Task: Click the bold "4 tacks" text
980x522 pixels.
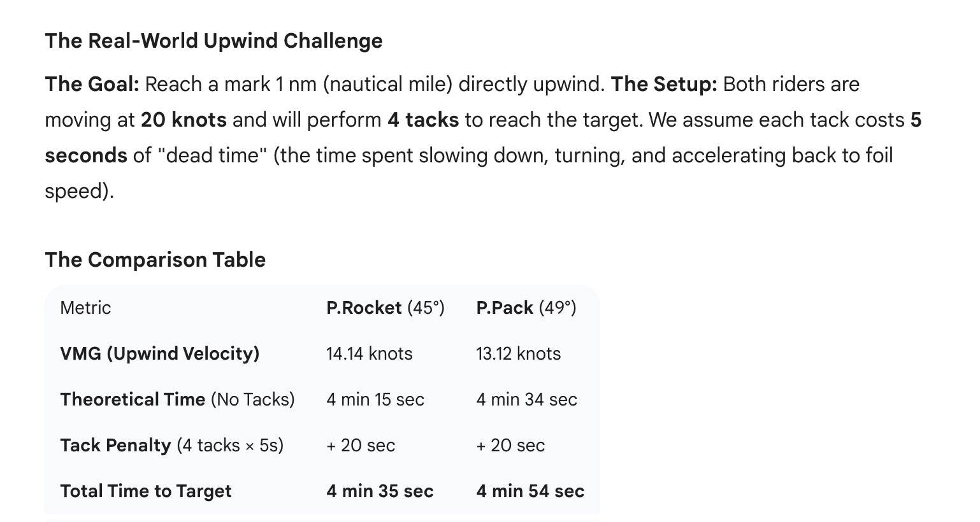Action: pos(422,120)
